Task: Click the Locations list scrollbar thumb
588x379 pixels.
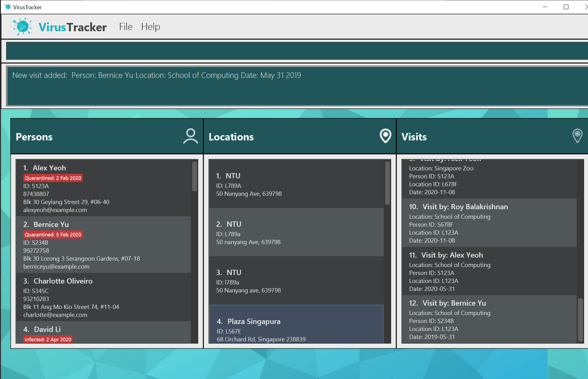Action: pyautogui.click(x=387, y=183)
